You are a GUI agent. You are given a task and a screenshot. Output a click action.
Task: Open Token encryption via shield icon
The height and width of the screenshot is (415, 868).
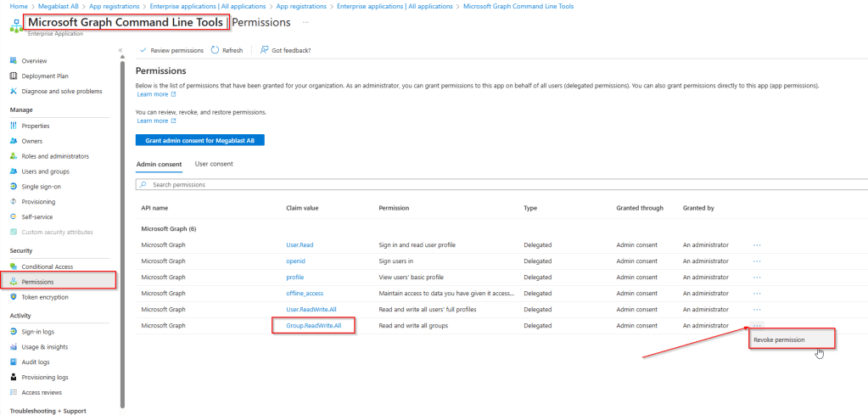pyautogui.click(x=14, y=297)
